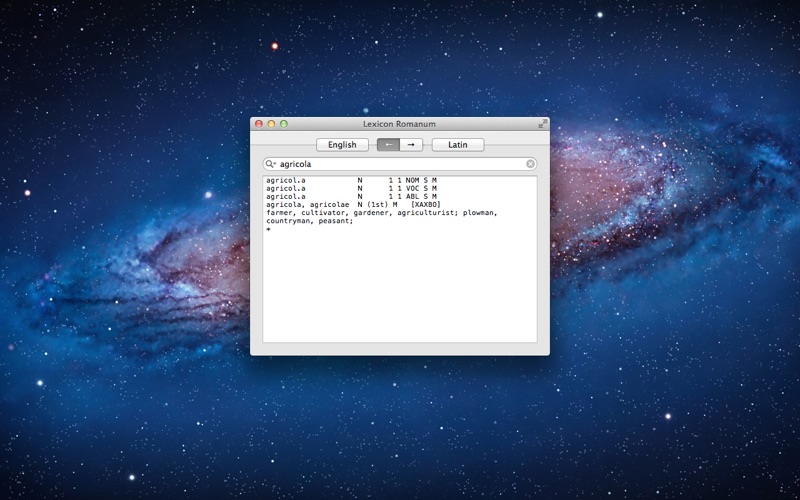
Task: Open the magnifying glass search options menu
Action: [270, 163]
